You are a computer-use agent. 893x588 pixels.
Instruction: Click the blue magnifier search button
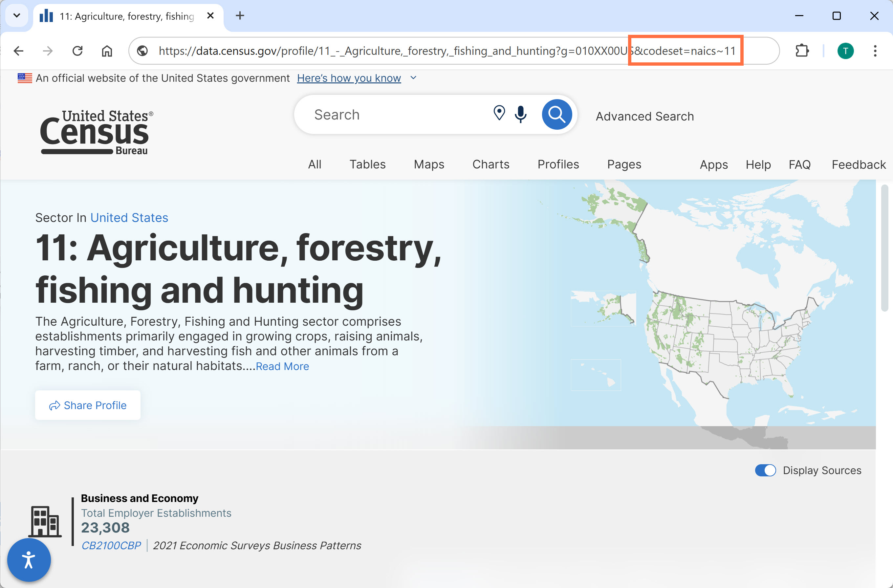coord(556,114)
